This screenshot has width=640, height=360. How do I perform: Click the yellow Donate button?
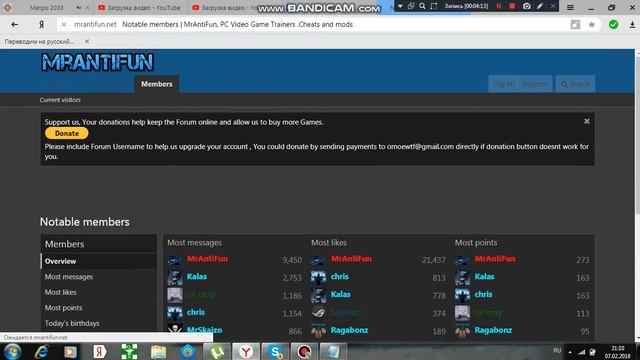pyautogui.click(x=67, y=133)
